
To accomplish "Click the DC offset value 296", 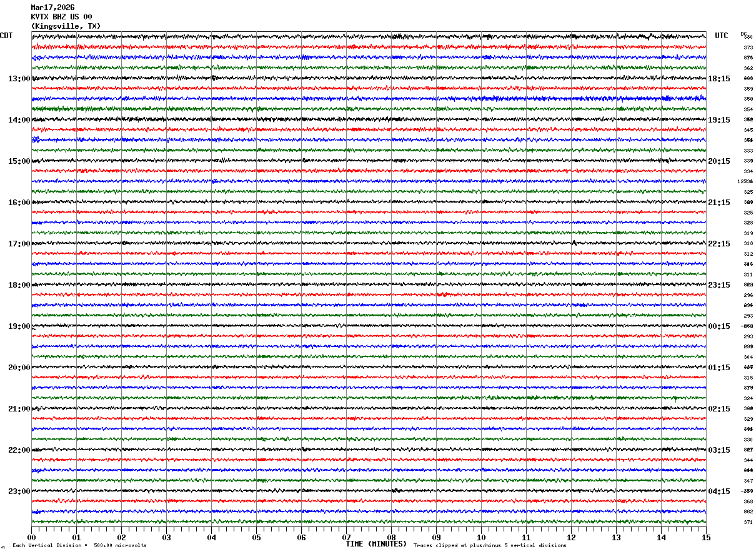I will coord(748,295).
